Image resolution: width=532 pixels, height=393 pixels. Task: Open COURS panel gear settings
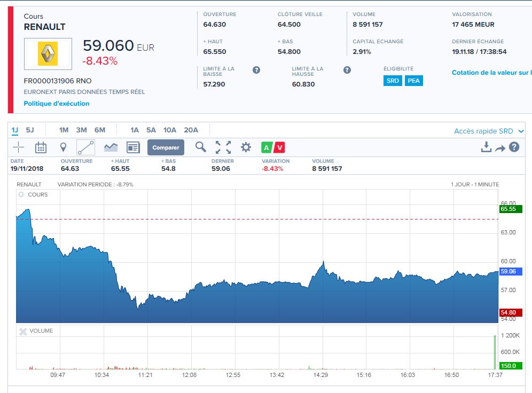pyautogui.click(x=21, y=195)
